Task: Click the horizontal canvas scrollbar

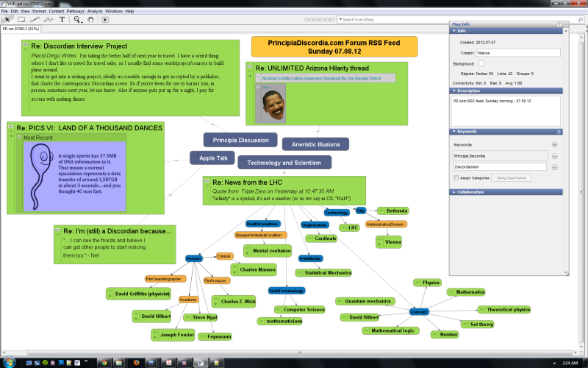Action: [300, 353]
